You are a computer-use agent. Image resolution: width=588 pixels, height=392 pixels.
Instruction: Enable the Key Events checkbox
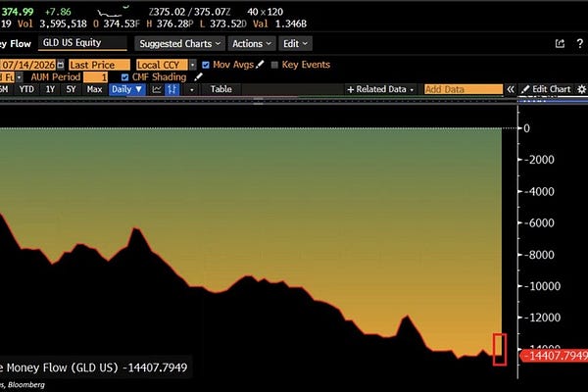click(274, 65)
